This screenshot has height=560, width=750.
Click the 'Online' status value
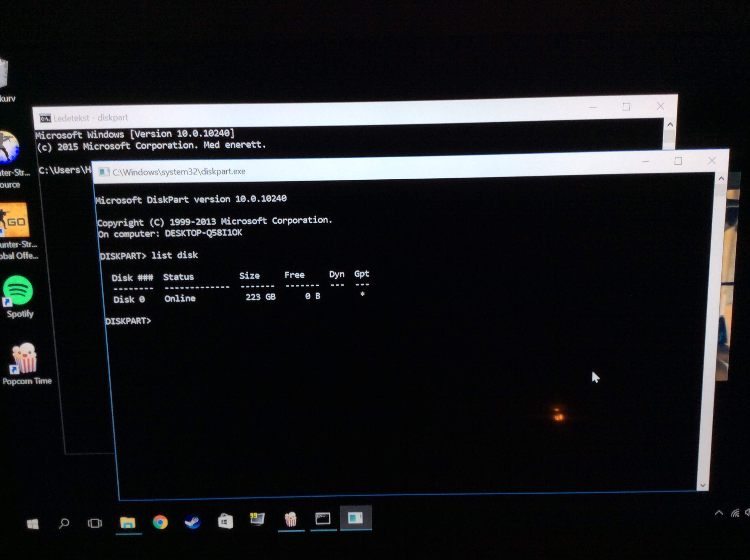point(180,298)
